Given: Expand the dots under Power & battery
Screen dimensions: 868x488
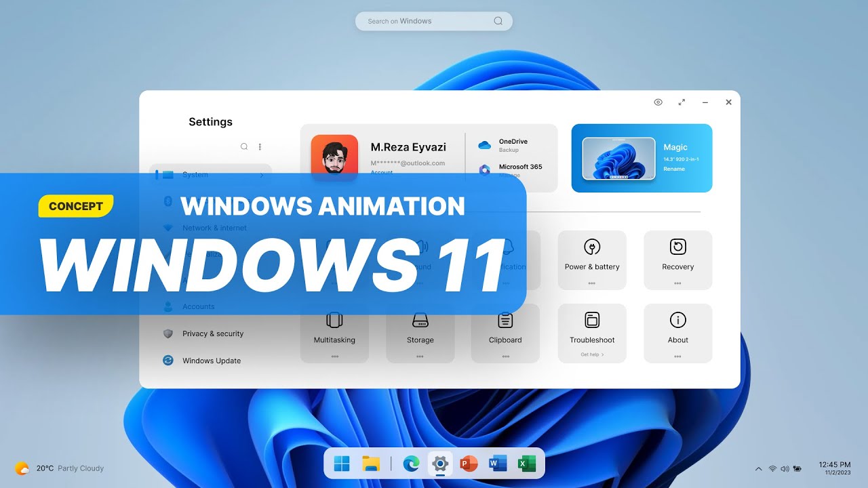Looking at the screenshot, I should click(592, 283).
